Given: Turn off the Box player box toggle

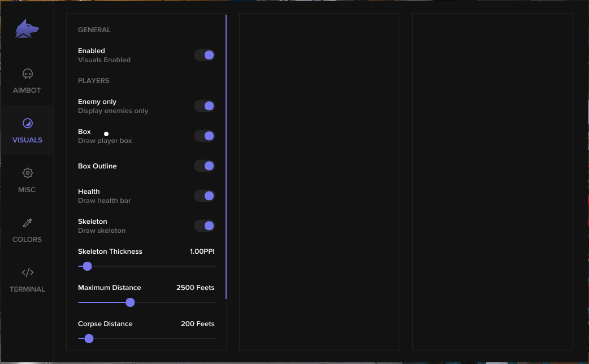Looking at the screenshot, I should coord(204,136).
